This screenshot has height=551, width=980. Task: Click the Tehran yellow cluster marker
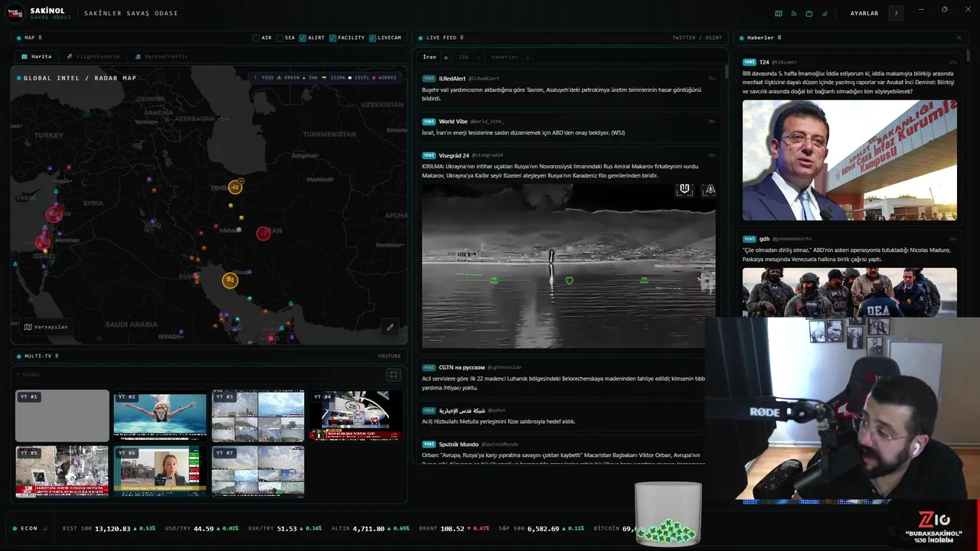pos(235,187)
